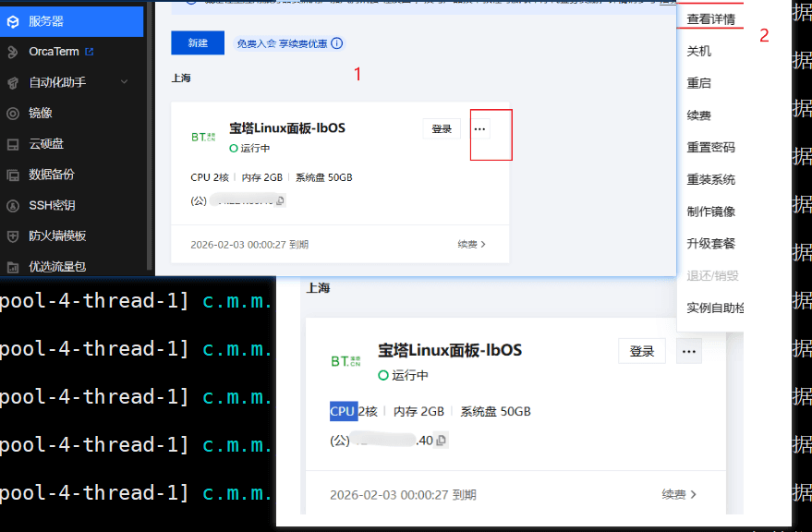
Task: Click the 云硬盘 disk icon in sidebar
Action: click(13, 144)
